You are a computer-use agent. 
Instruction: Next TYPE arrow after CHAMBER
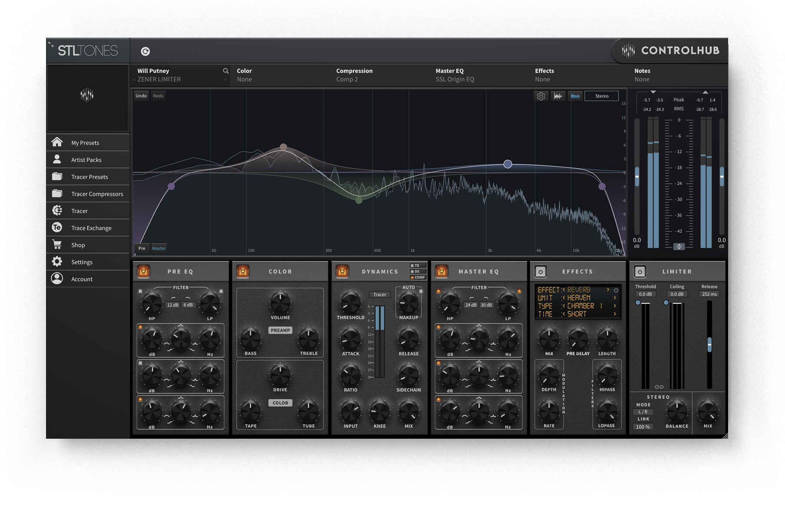point(615,305)
